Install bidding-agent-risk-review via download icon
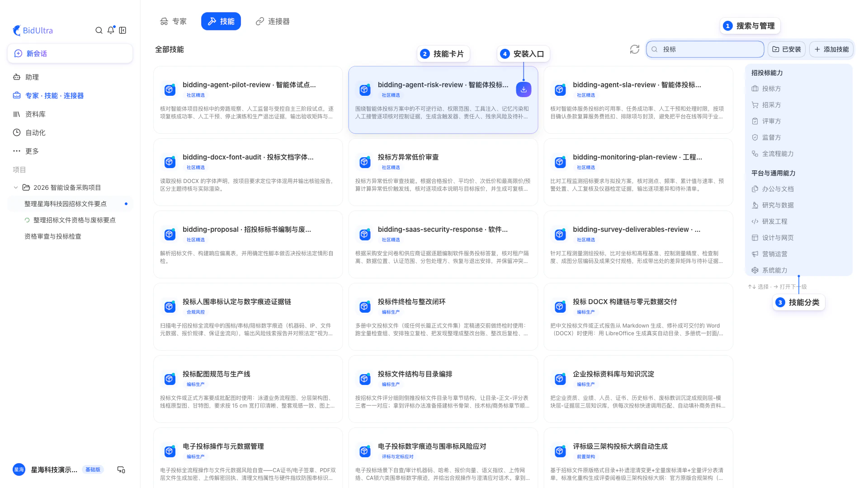The image size is (868, 488). pos(524,89)
